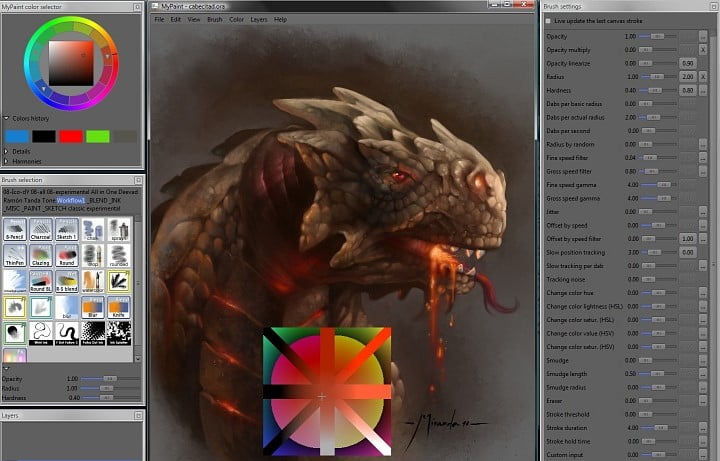Select the ThinPen brush
This screenshot has width=720, height=461.
15,256
